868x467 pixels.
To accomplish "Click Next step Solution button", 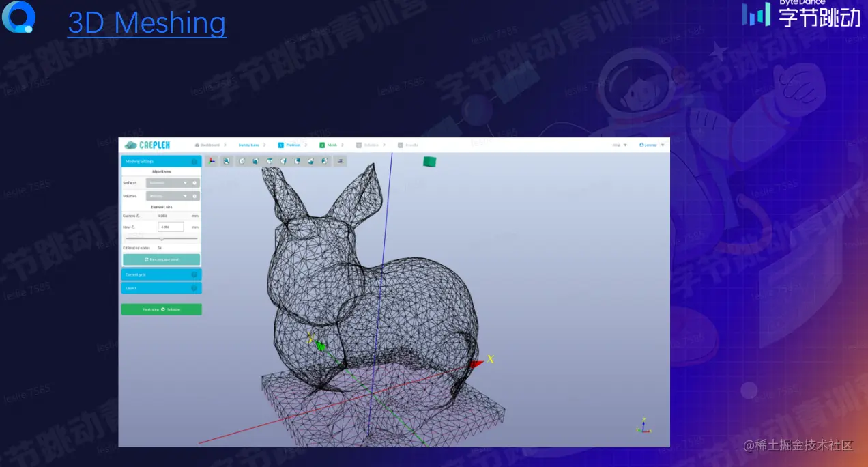I will coord(162,309).
